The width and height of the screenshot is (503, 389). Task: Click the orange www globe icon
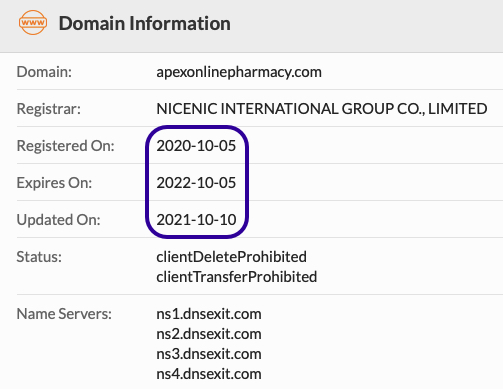33,23
